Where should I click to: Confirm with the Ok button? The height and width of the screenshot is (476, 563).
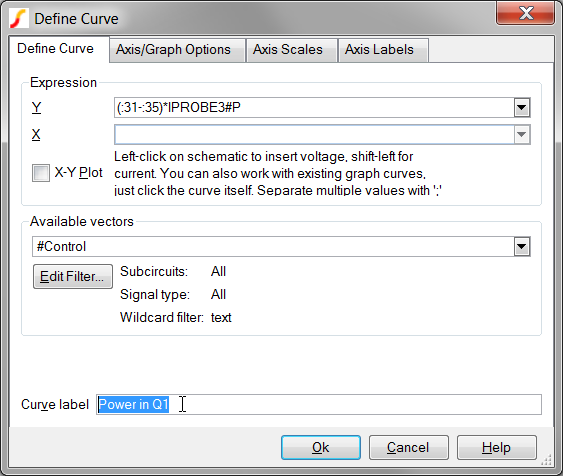(x=321, y=448)
